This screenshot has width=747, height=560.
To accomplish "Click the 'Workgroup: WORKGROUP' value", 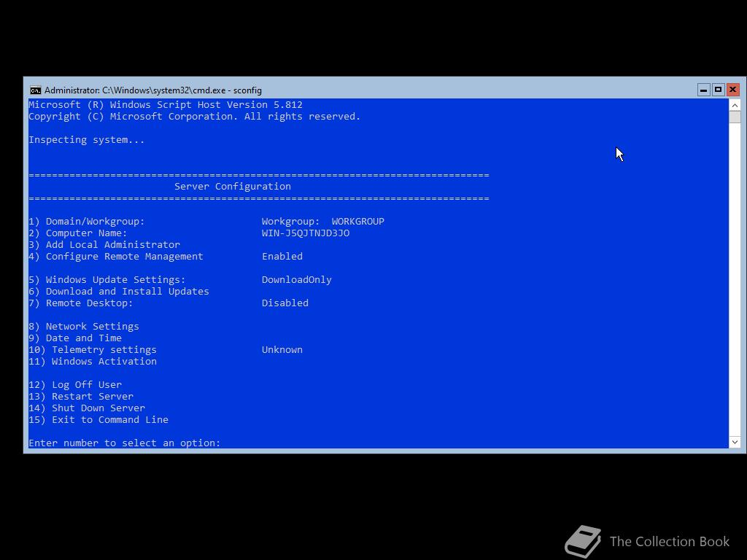I will 323,222.
